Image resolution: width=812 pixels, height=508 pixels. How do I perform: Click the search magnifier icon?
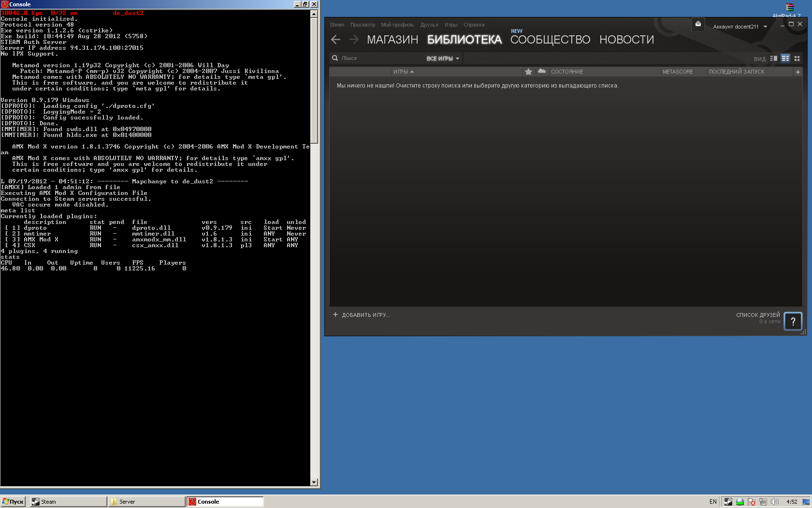coord(335,58)
